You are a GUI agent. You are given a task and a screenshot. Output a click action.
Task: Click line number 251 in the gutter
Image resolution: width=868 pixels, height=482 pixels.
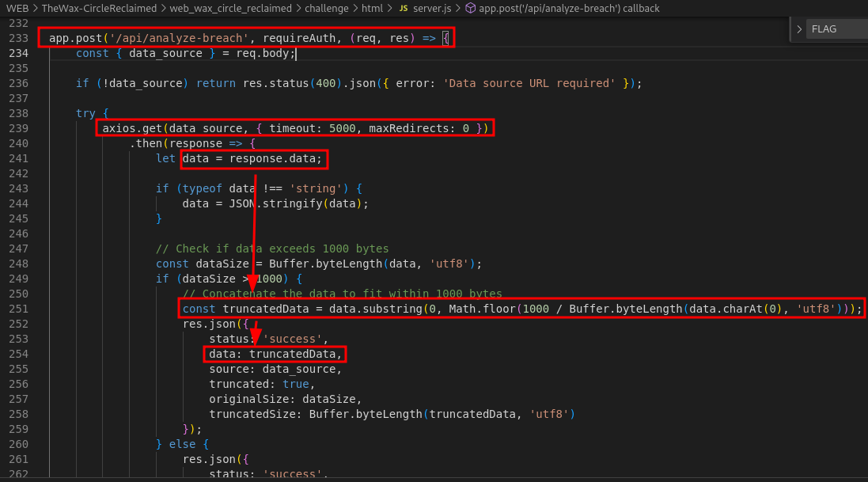tap(18, 309)
